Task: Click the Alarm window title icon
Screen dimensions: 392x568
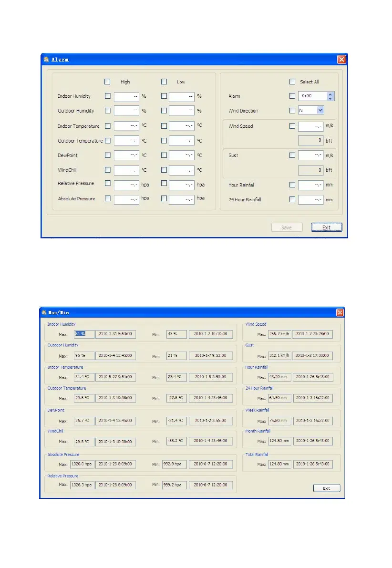Action: pyautogui.click(x=46, y=60)
